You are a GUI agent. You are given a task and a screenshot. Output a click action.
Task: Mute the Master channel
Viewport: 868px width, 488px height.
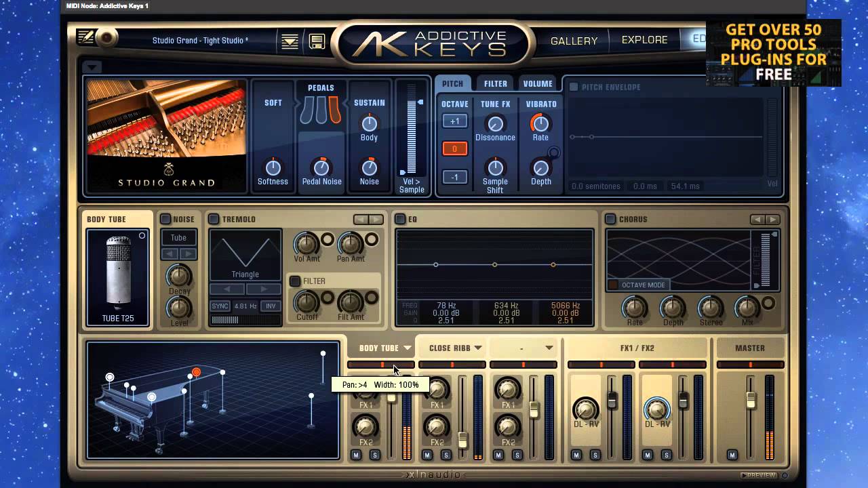pos(732,455)
